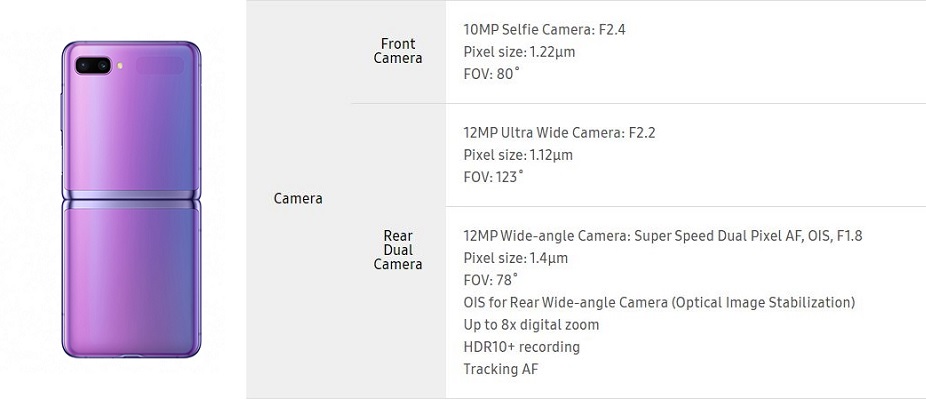
Task: Click the 12MP Wide-angle Camera spec line
Action: [663, 236]
